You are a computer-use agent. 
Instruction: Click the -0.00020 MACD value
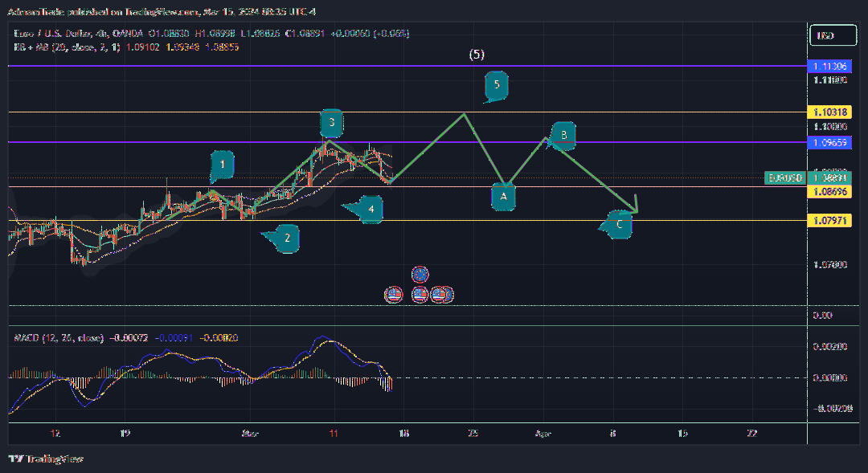[219, 338]
